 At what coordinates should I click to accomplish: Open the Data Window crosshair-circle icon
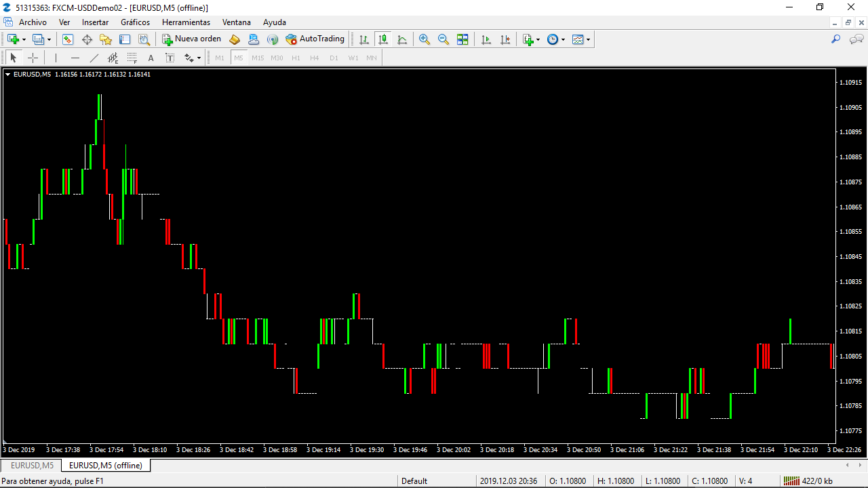pos(87,39)
